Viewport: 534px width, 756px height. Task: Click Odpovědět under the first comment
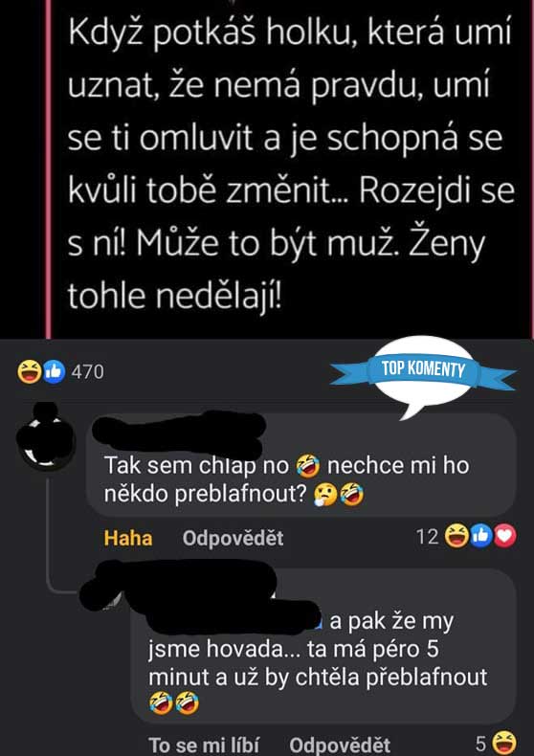[x=233, y=538]
